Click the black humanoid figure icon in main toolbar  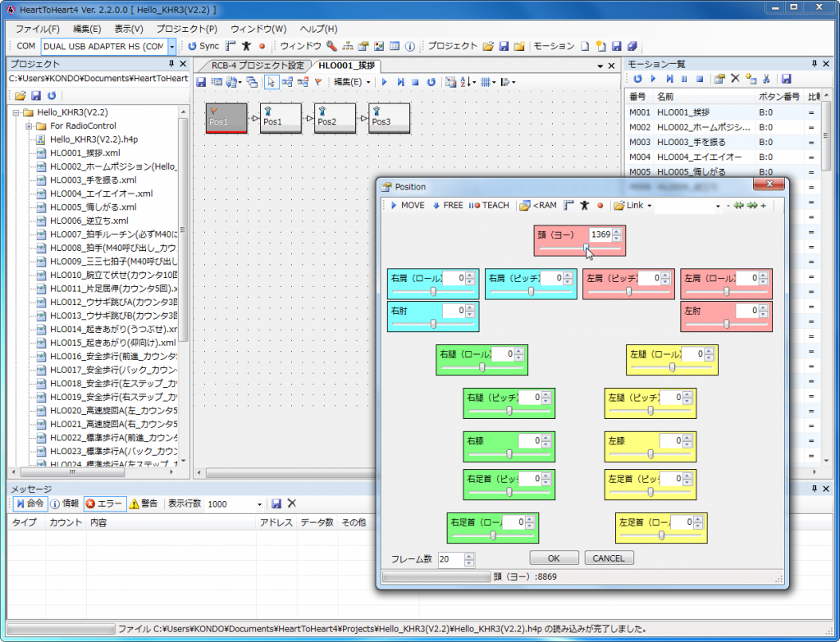(246, 46)
